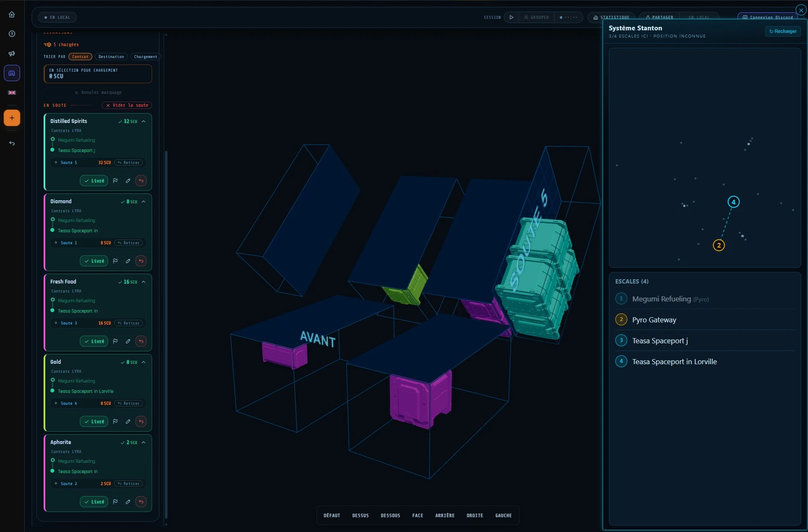Start session with the play icon

click(511, 18)
